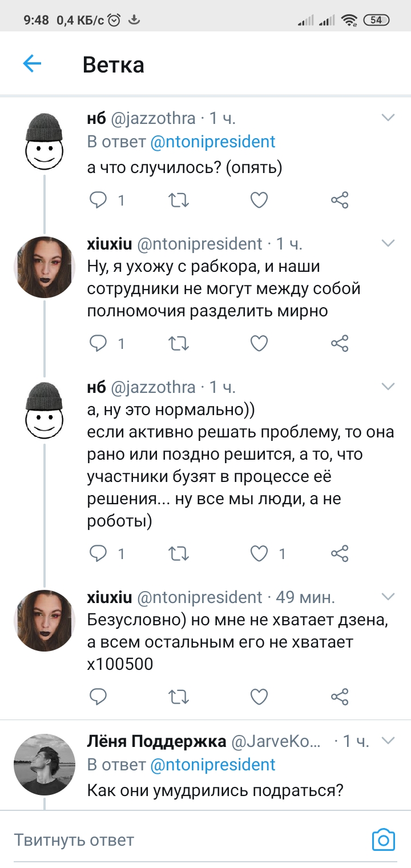411x868 pixels.
Task: Open options chevron on first jazzothra tweet
Action: pyautogui.click(x=388, y=118)
